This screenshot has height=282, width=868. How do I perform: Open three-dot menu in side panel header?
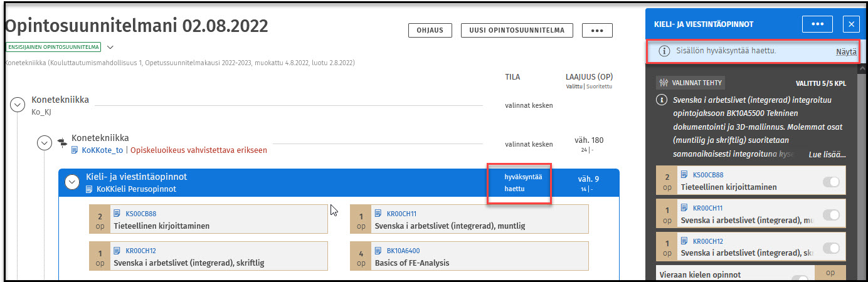[817, 24]
